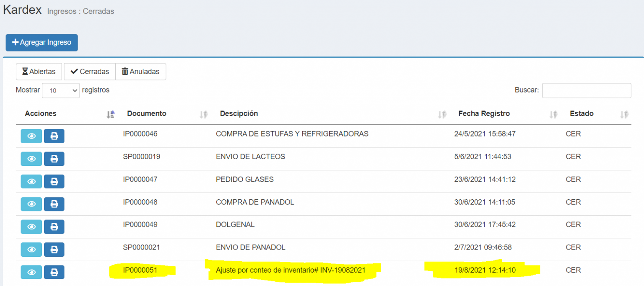644x286 pixels.
Task: Select the Cerradas filter button
Action: tap(89, 71)
